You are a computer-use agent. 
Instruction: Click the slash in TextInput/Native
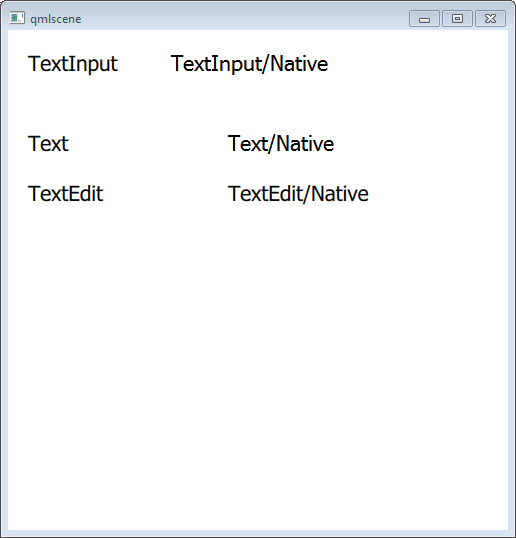coord(265,64)
